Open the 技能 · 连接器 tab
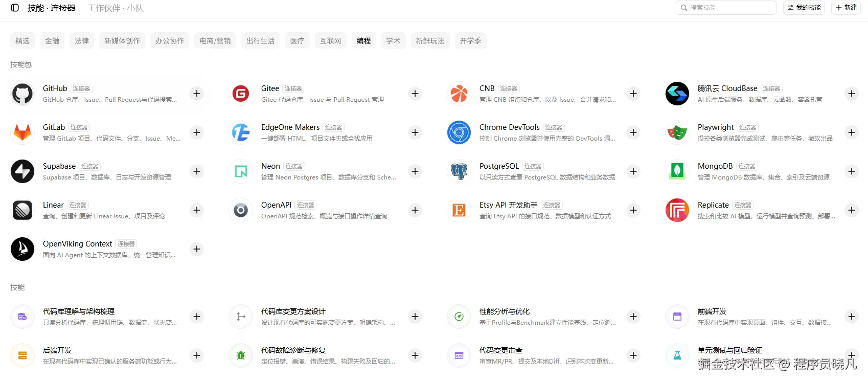This screenshot has width=868, height=382. pos(52,8)
